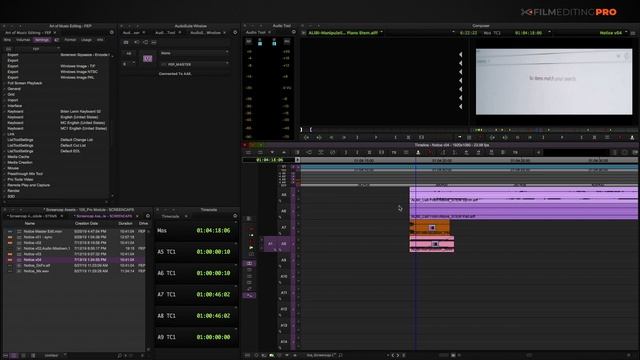Click the record monitor position bar
This screenshot has height=360, width=640.
pyautogui.click(x=554, y=130)
